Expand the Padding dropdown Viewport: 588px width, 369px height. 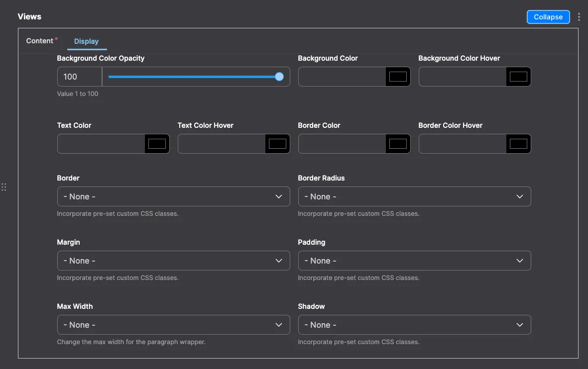[414, 261]
